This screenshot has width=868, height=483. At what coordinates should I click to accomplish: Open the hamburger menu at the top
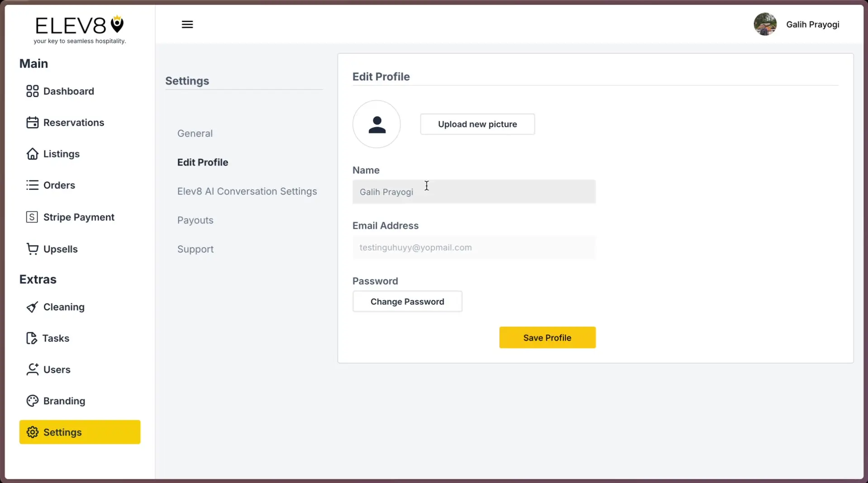(187, 24)
